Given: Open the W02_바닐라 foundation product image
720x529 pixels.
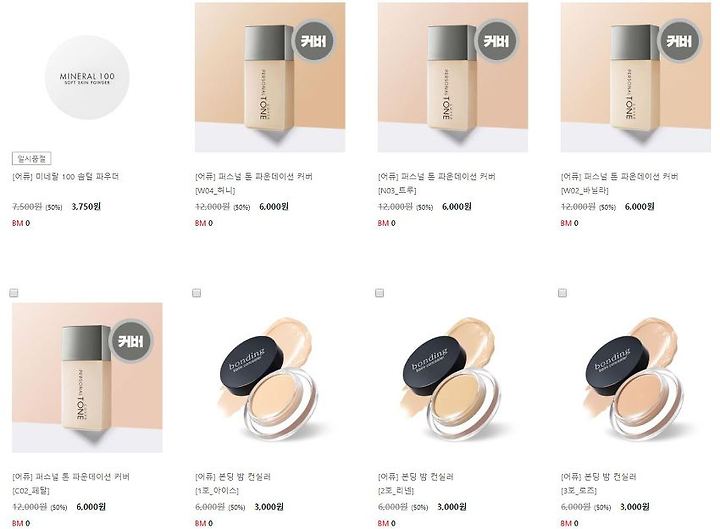Looking at the screenshot, I should pos(636,77).
